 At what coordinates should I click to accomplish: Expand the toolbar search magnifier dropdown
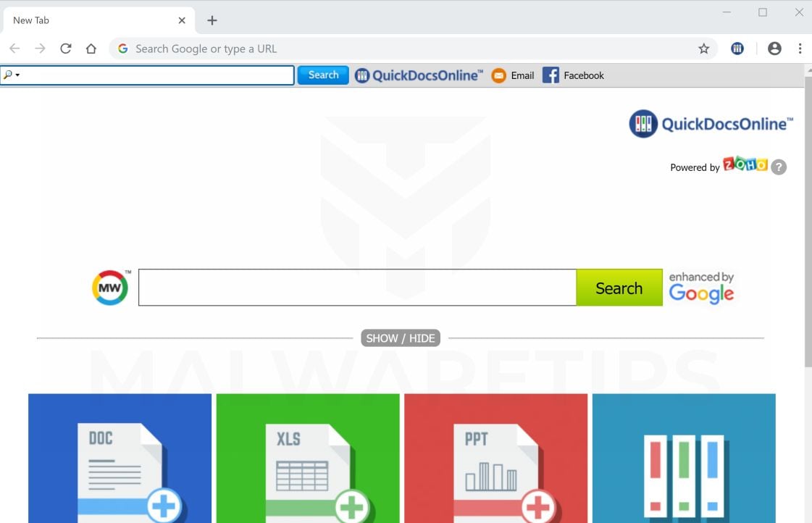pyautogui.click(x=12, y=75)
